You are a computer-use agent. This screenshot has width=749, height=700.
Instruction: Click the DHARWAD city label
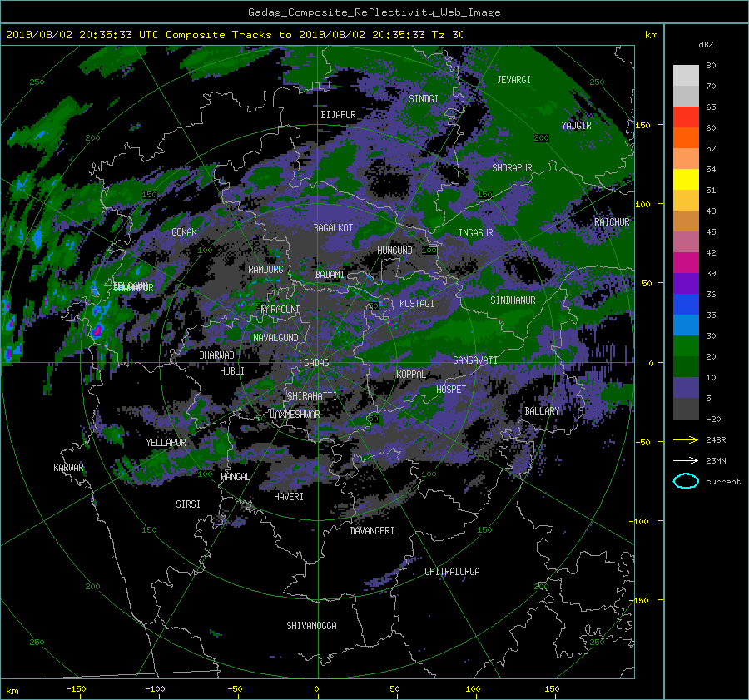(x=216, y=355)
